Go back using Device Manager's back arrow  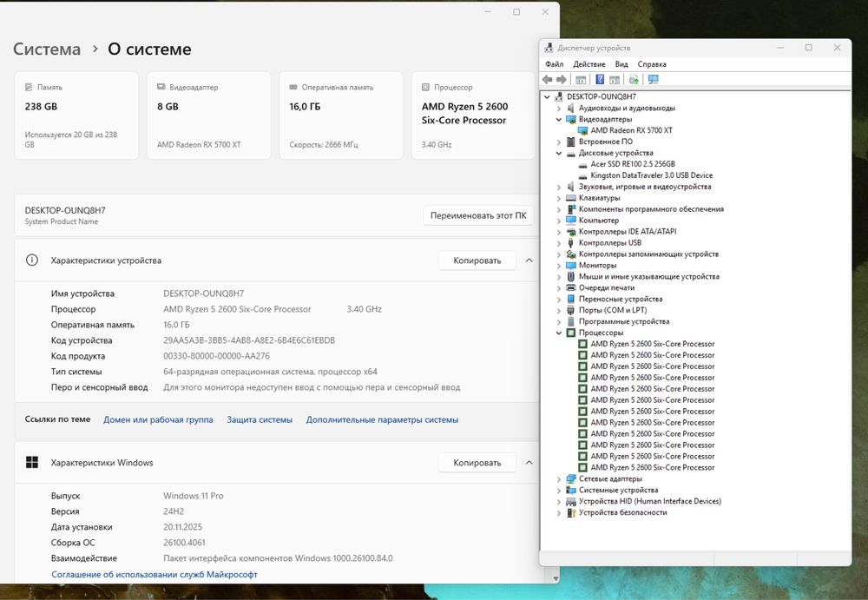(x=548, y=79)
